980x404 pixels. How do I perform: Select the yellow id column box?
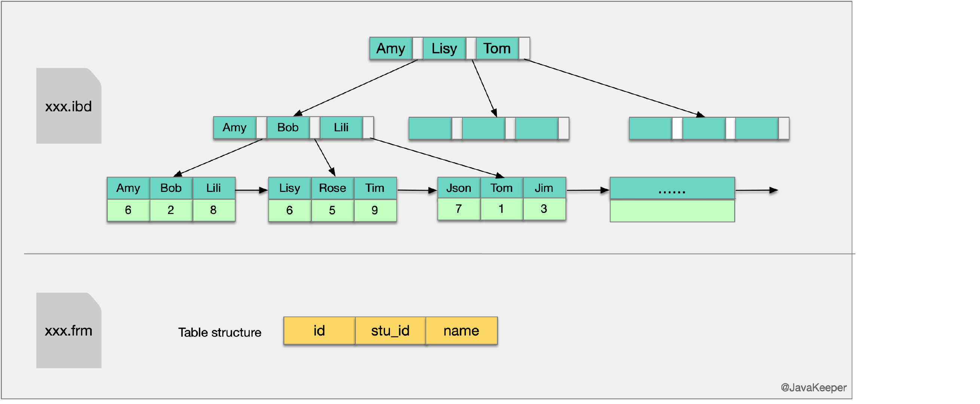click(319, 331)
